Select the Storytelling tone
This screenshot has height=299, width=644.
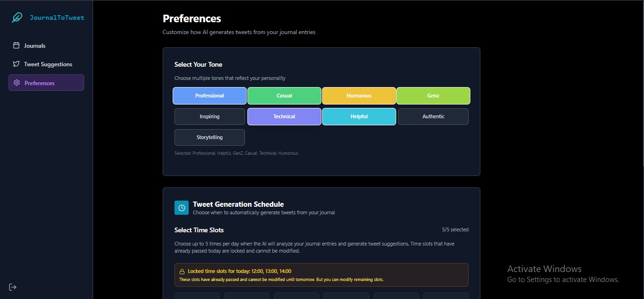(209, 137)
